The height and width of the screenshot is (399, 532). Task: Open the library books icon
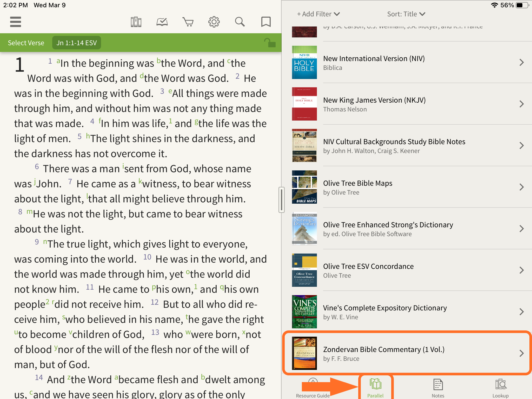tap(136, 22)
